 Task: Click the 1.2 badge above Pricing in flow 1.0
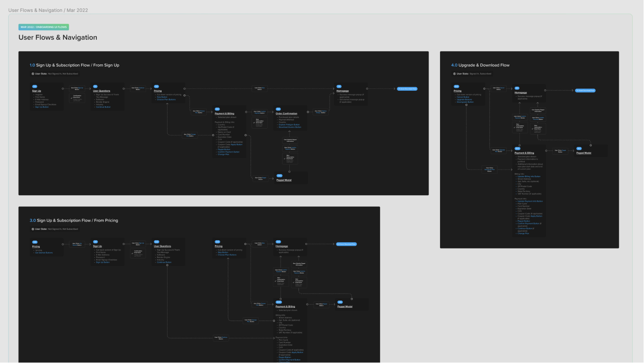pyautogui.click(x=156, y=87)
